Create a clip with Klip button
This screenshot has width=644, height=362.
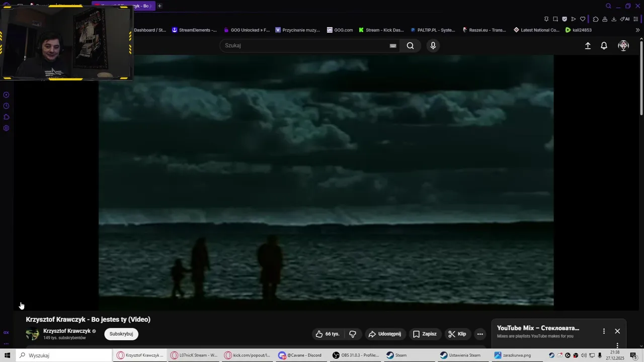457,334
